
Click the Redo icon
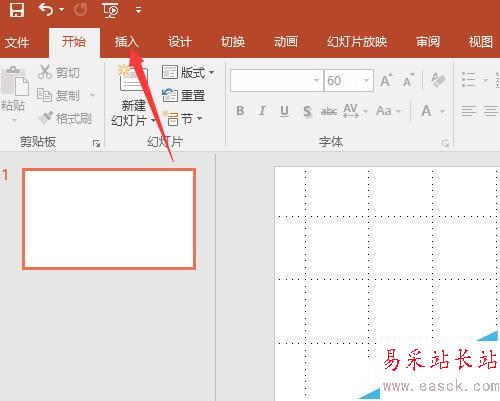click(x=80, y=10)
